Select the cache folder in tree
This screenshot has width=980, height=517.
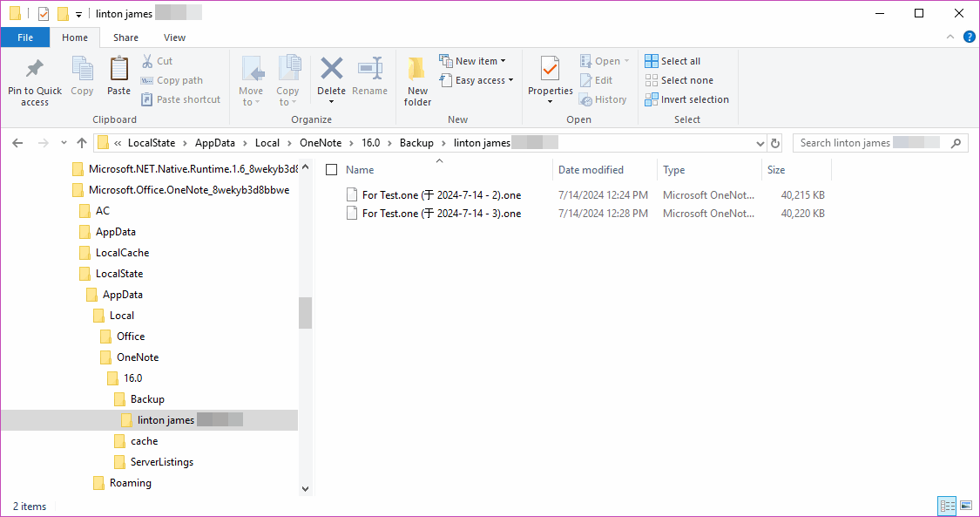[136, 441]
